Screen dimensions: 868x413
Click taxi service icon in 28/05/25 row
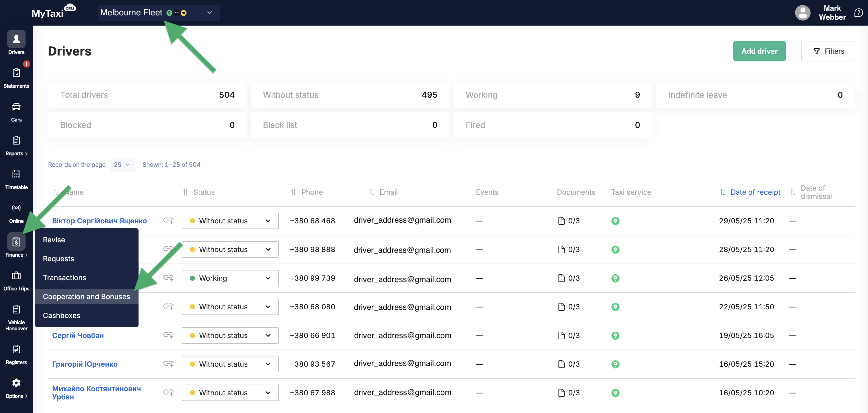(615, 249)
